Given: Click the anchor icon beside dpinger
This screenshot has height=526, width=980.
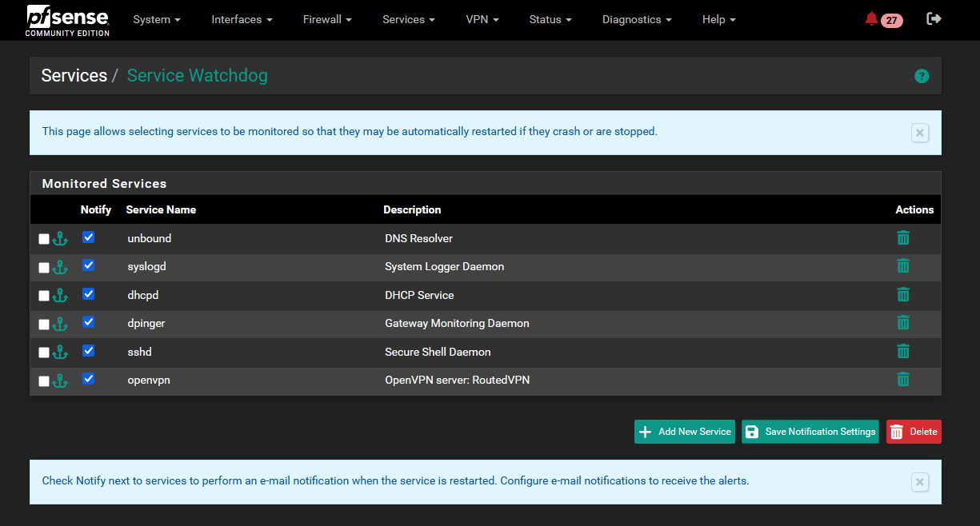Looking at the screenshot, I should click(60, 324).
